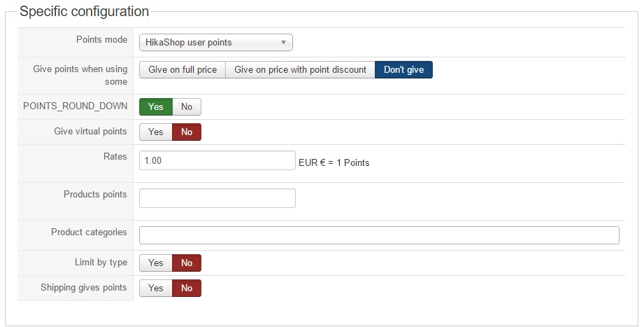644x327 pixels.
Task: Focus the Products points text box
Action: coord(217,198)
